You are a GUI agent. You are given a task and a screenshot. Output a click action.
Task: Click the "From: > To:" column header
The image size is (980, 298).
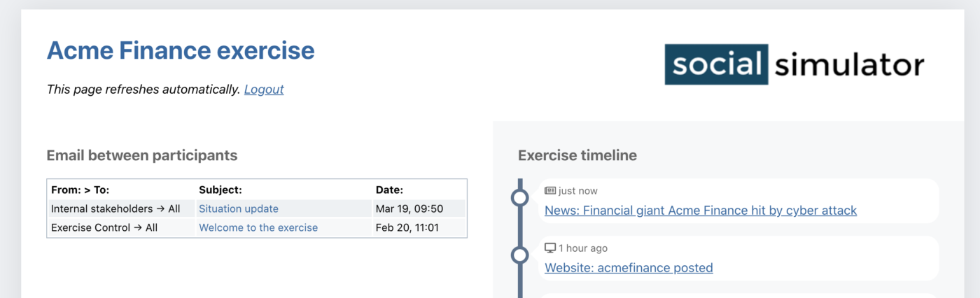[x=80, y=190]
